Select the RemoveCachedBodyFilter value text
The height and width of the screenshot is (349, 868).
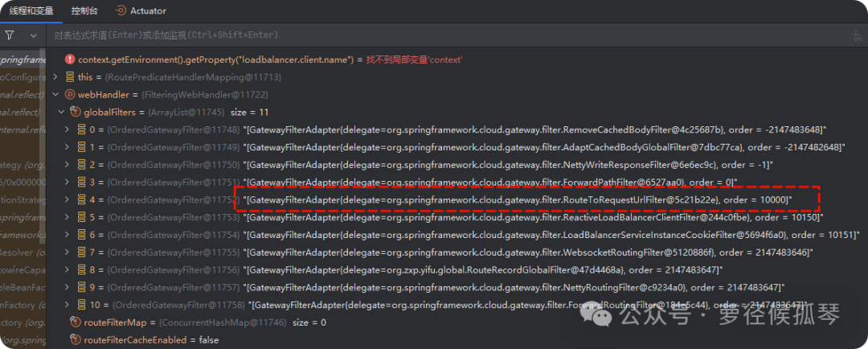pyautogui.click(x=534, y=129)
